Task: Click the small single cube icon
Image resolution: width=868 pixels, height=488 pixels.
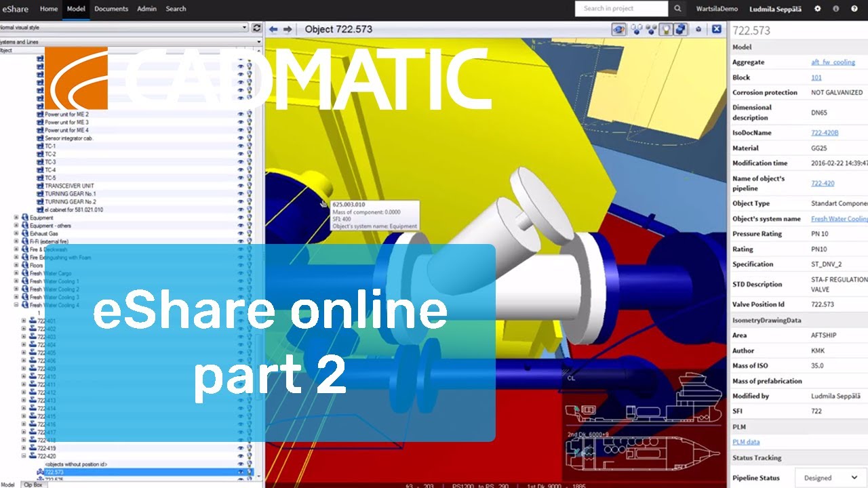Action: point(698,29)
